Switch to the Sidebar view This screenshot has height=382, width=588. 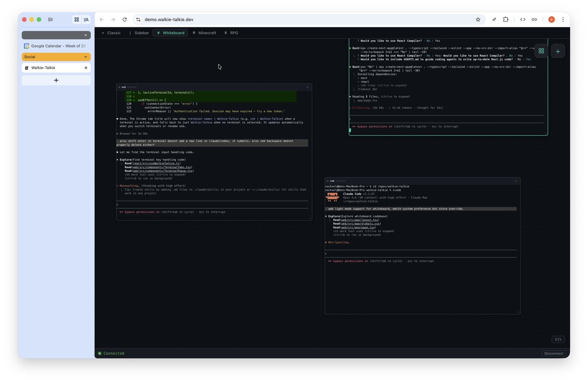[x=139, y=33]
